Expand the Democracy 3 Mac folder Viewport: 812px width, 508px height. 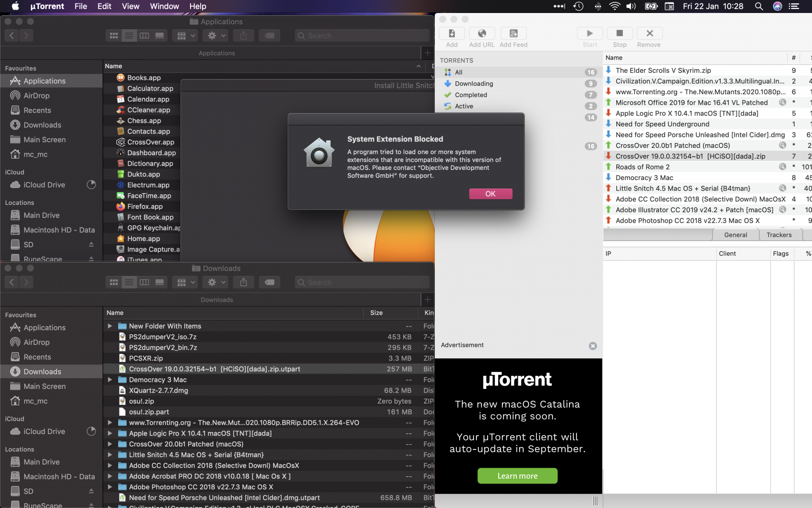[x=110, y=380]
